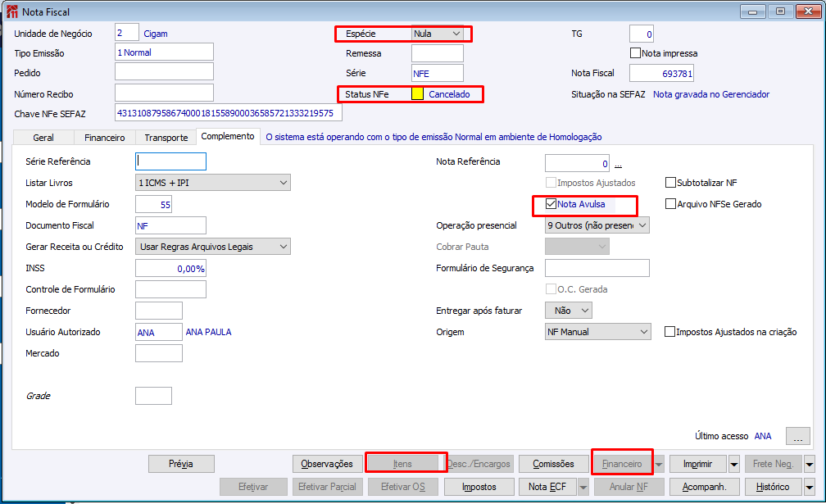
Task: Enable the Subtotalizar NF checkbox
Action: click(x=670, y=183)
